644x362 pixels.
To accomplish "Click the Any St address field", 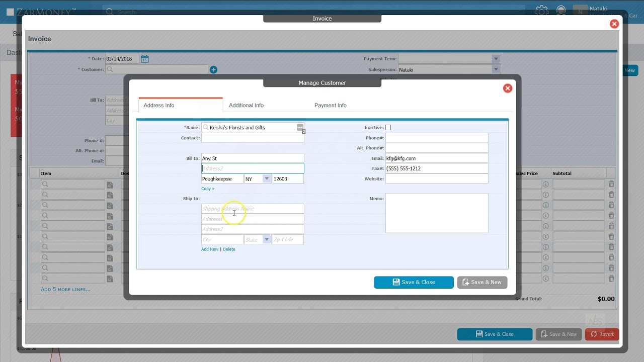I will pos(253,158).
